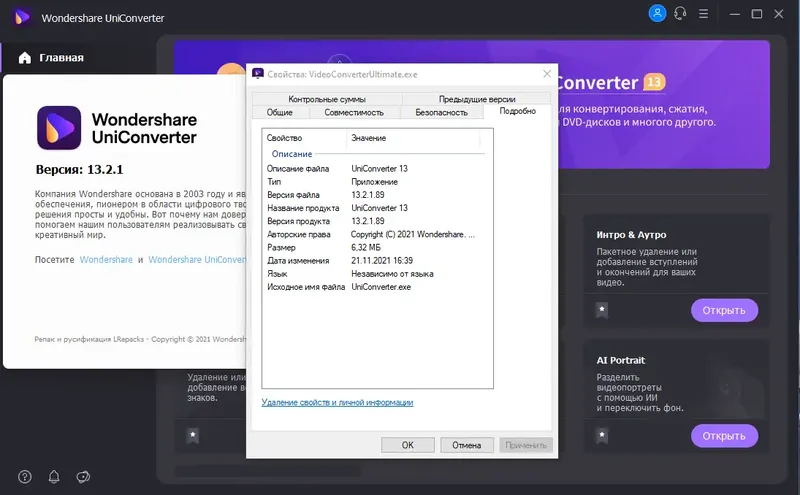Screen dimensions: 800x495
Task: Select the Язык property row
Action: tap(377, 274)
